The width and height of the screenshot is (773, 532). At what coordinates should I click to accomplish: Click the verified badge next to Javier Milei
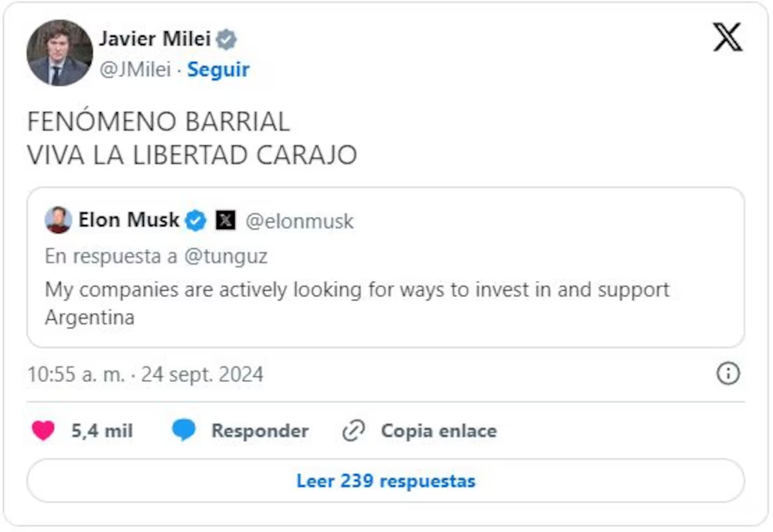coord(226,40)
